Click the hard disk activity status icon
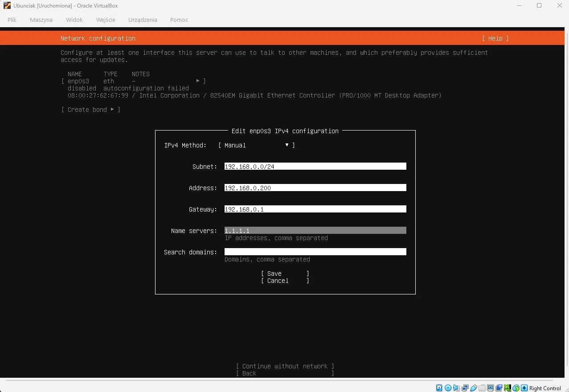This screenshot has width=569, height=392. click(x=439, y=388)
